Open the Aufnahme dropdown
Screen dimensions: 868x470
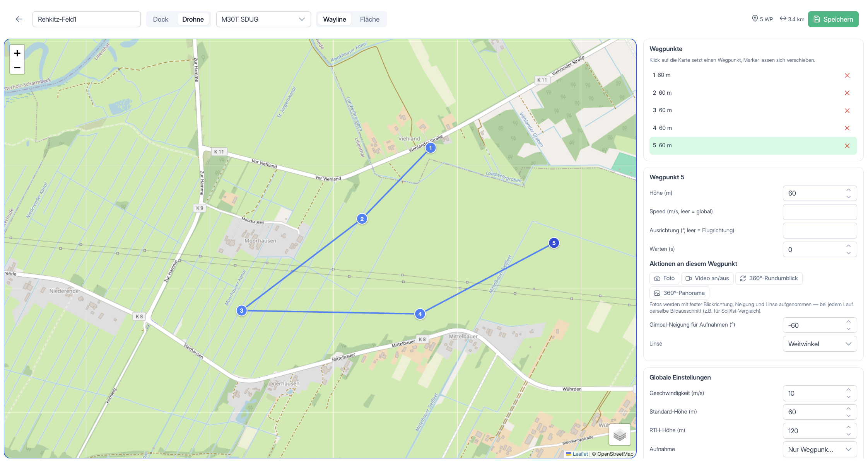pos(820,450)
